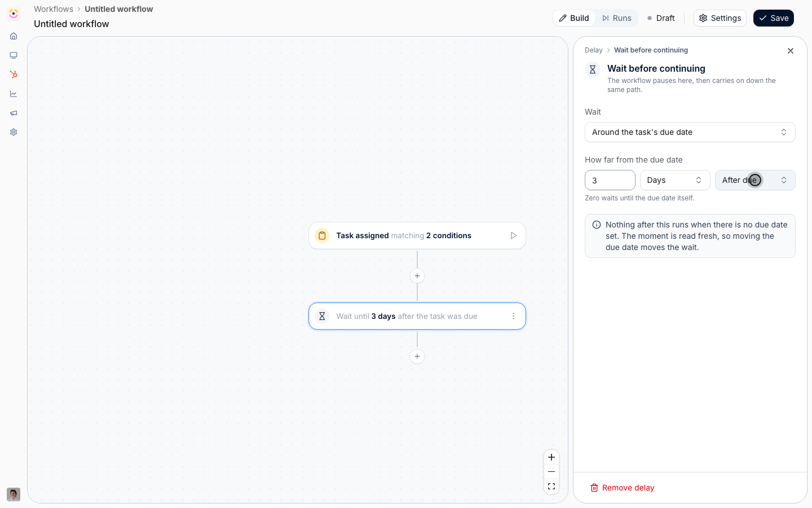
Task: Go to Workflows breadcrumb
Action: (54, 9)
